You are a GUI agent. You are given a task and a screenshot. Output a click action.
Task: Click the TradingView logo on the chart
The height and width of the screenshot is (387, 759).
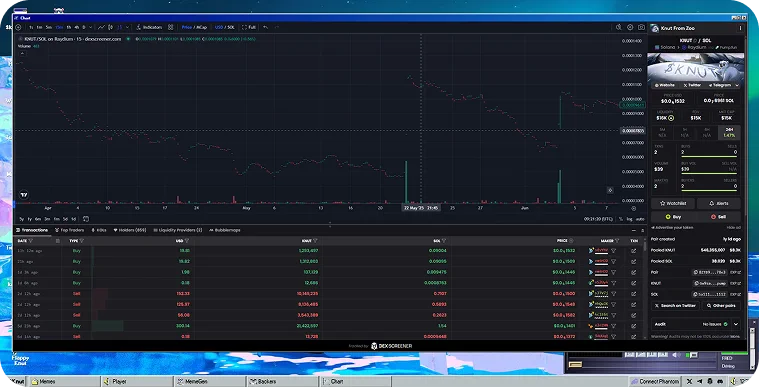tap(24, 195)
